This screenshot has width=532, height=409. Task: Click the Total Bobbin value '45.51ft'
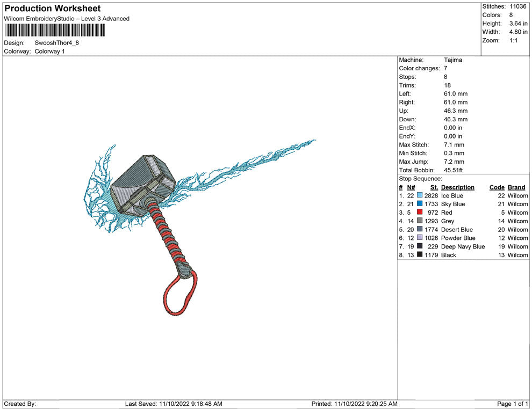[454, 170]
